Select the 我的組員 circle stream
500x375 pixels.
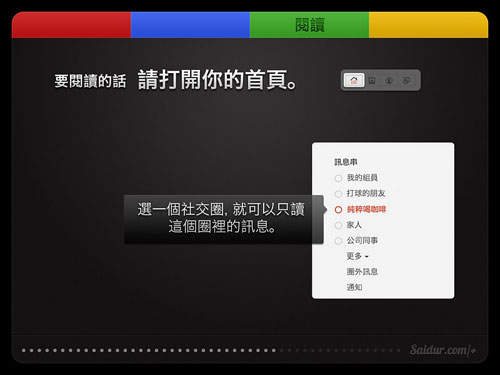[x=356, y=178]
